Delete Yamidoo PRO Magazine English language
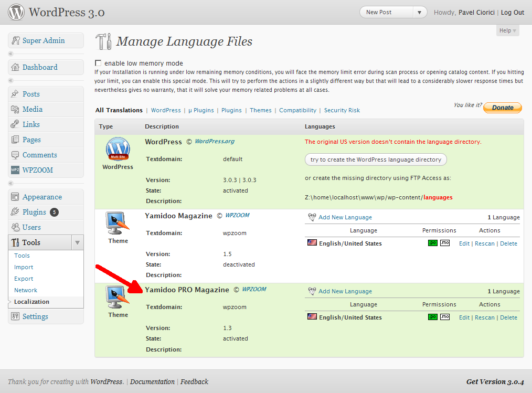Image resolution: width=532 pixels, height=393 pixels. [x=508, y=317]
